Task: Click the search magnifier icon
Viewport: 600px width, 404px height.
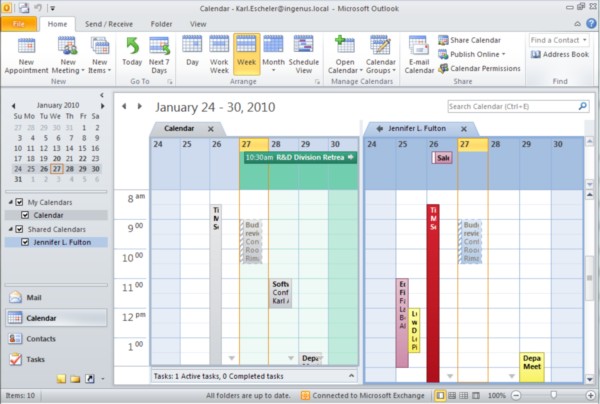Action: tap(583, 106)
